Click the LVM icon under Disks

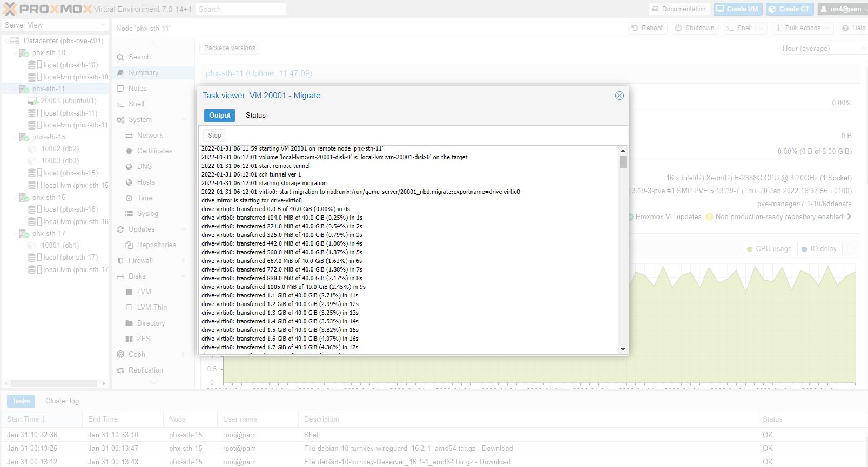tap(129, 292)
